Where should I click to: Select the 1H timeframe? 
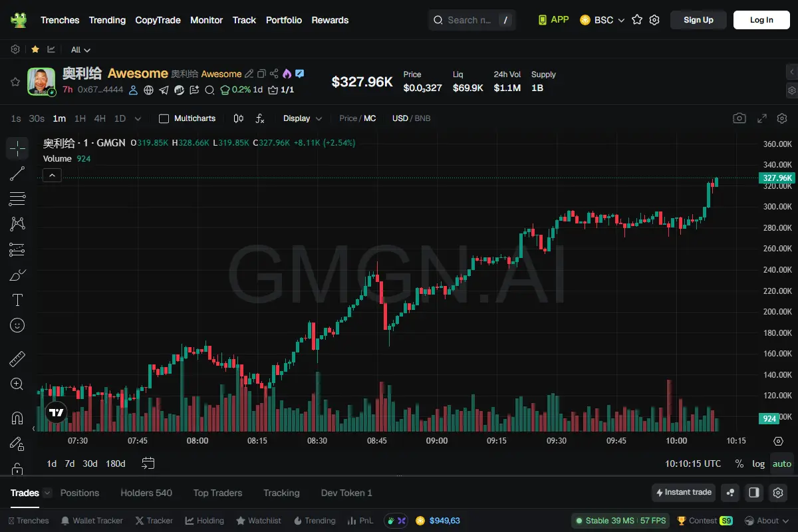pyautogui.click(x=80, y=118)
